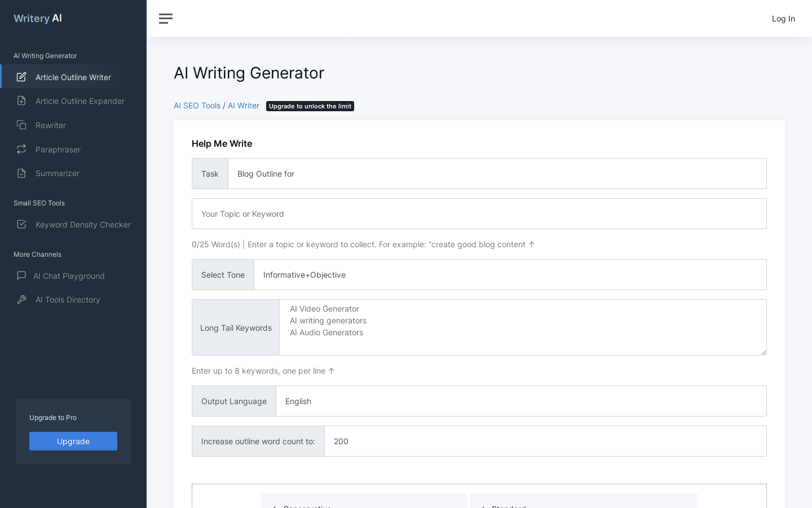Open the Task dropdown showing Blog Outline for
The width and height of the screenshot is (812, 508).
pyautogui.click(x=497, y=173)
